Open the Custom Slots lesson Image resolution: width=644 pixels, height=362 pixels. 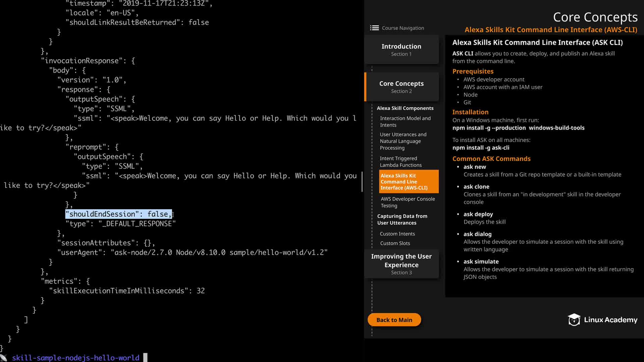tap(395, 243)
